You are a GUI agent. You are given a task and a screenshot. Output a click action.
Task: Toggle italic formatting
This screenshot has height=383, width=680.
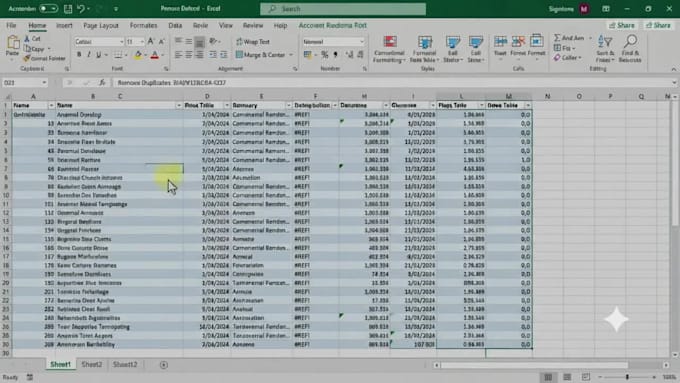[89, 55]
